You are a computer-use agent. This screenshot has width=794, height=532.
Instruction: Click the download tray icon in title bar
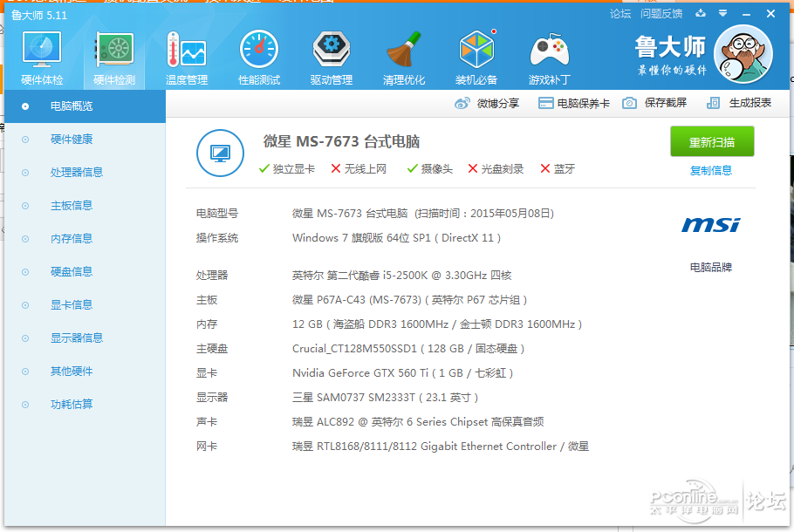(701, 13)
